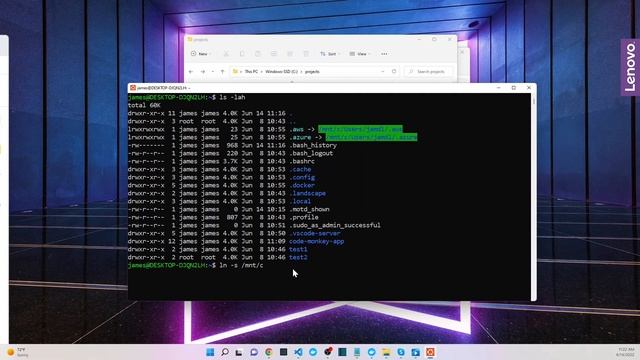
Task: Launch Google Chrome from the taskbar
Action: (269, 352)
